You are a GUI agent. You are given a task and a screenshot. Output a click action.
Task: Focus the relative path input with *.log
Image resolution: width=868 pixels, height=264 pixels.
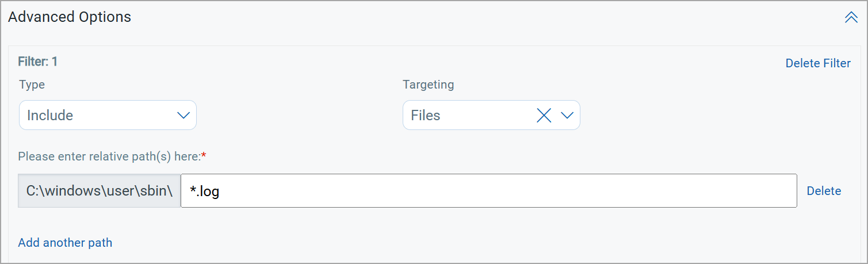(x=489, y=191)
